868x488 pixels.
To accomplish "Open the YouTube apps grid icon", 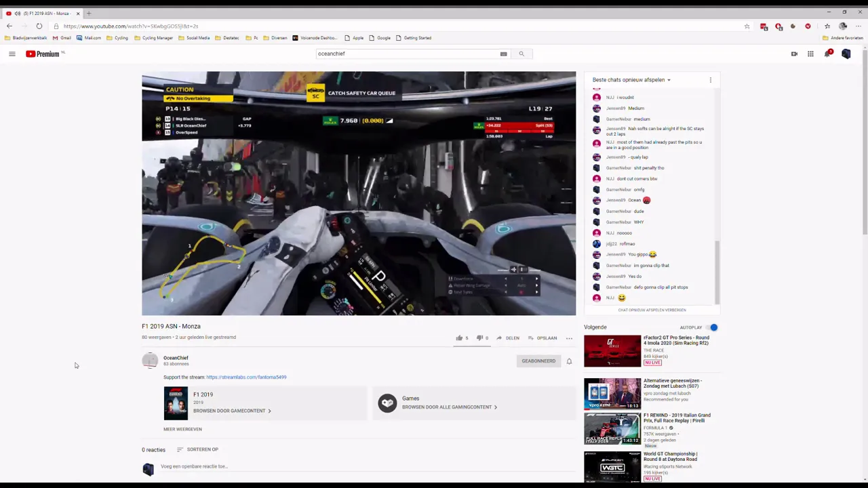I will click(x=810, y=54).
